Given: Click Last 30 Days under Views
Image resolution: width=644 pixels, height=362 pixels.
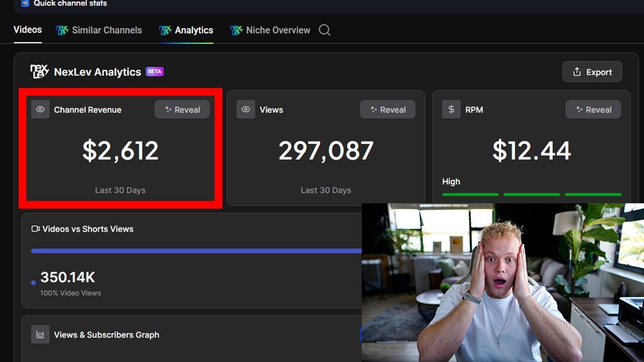Looking at the screenshot, I should coord(326,190).
